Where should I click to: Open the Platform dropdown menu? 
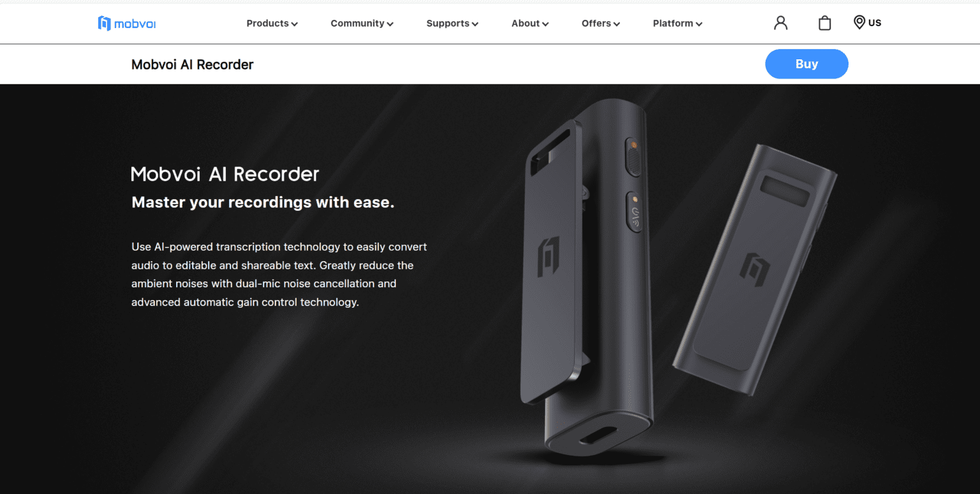678,24
